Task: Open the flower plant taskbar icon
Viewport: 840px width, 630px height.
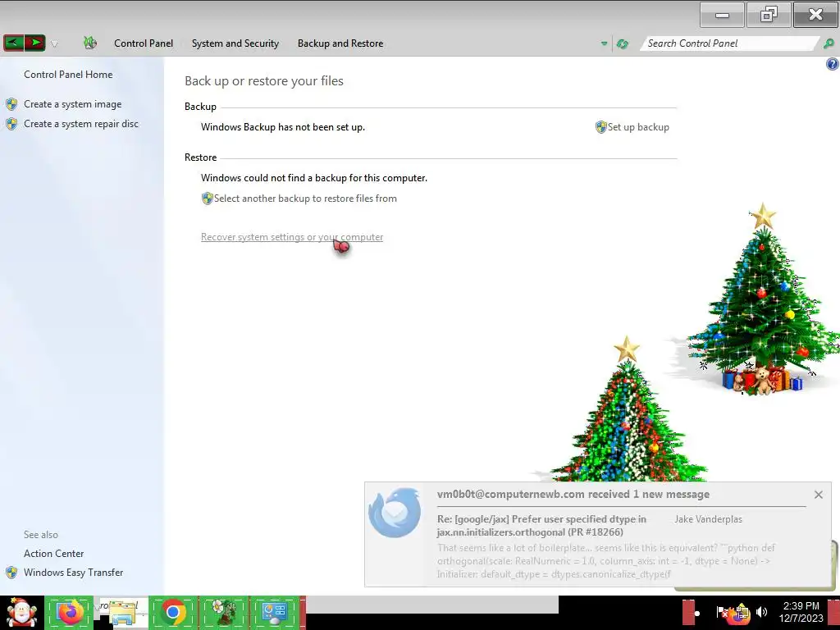Action: pyautogui.click(x=223, y=612)
